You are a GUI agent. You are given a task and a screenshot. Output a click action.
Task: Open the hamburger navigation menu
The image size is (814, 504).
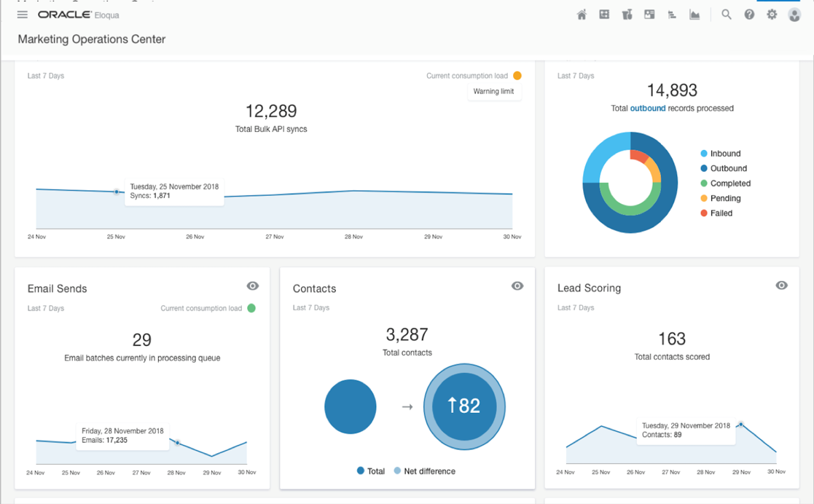coord(23,15)
